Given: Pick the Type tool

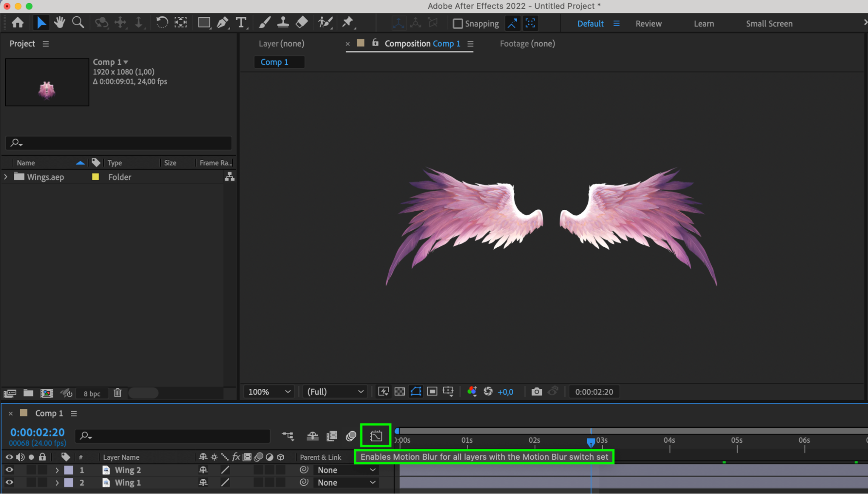Looking at the screenshot, I should point(241,23).
